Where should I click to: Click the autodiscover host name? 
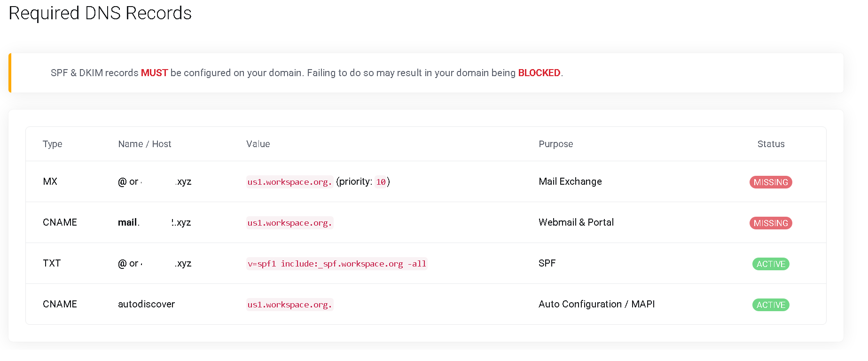click(x=146, y=304)
